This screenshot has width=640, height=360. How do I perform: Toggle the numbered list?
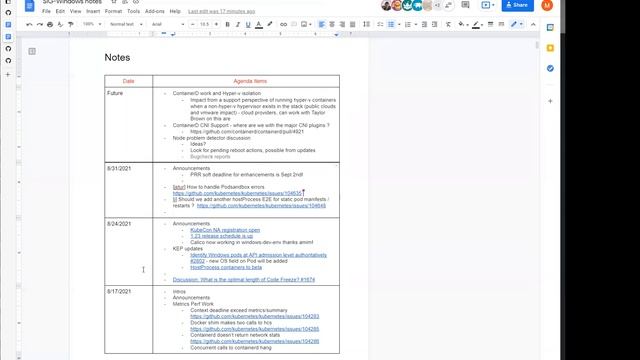coord(408,24)
